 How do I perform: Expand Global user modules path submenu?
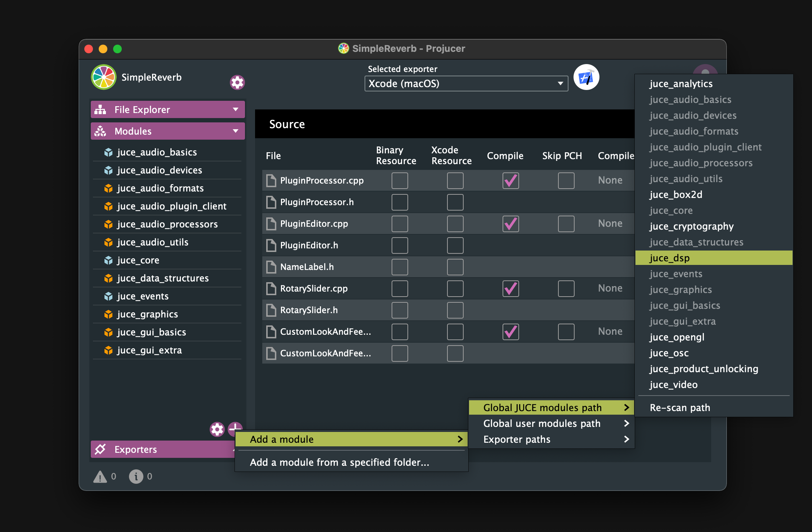coord(551,423)
